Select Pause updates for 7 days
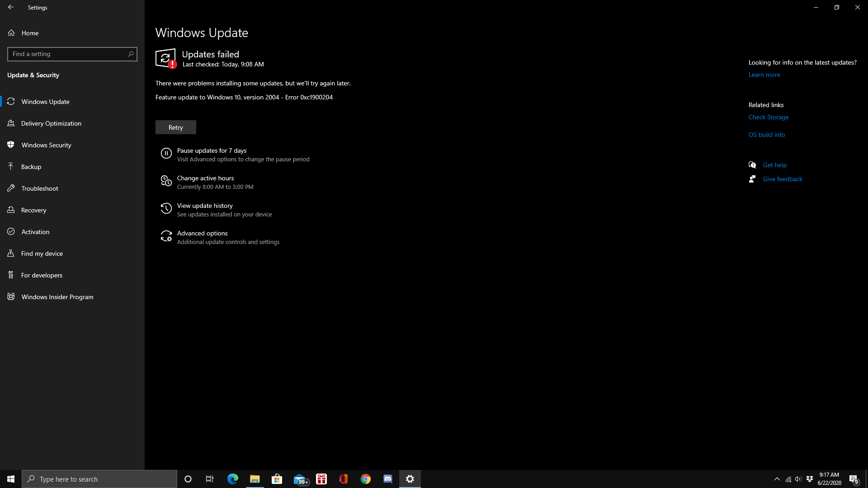 (212, 150)
